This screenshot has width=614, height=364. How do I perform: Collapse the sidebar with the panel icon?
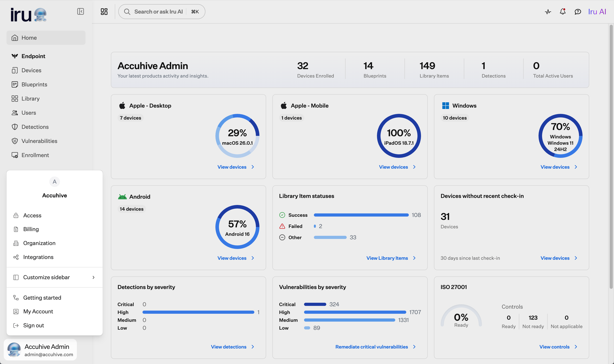click(81, 12)
